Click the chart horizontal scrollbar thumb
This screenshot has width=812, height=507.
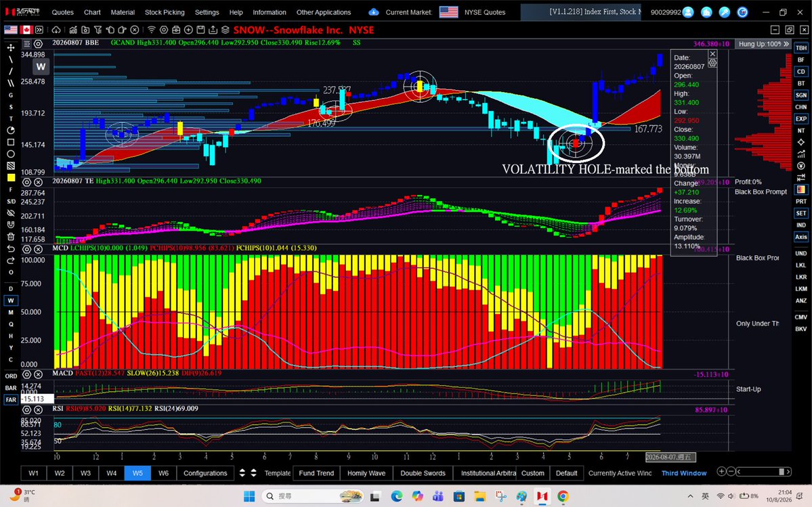782,472
